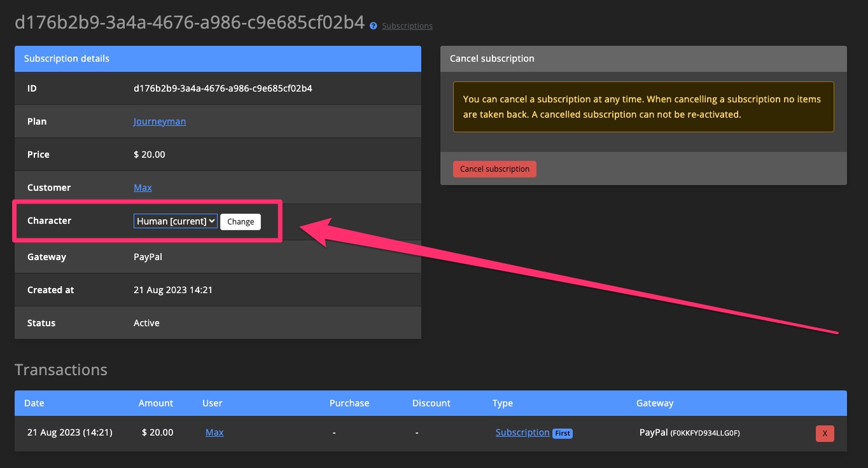Open the Journeyman plan link
Image resolution: width=868 pixels, height=468 pixels.
pos(159,121)
